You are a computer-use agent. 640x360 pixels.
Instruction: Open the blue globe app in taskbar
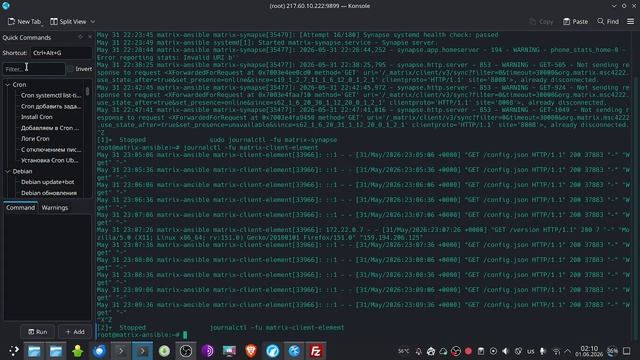(99, 351)
